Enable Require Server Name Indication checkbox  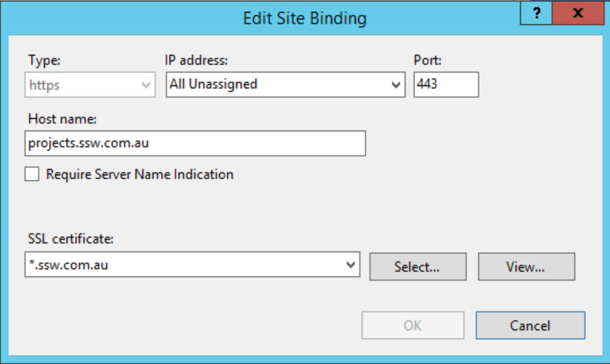[32, 174]
